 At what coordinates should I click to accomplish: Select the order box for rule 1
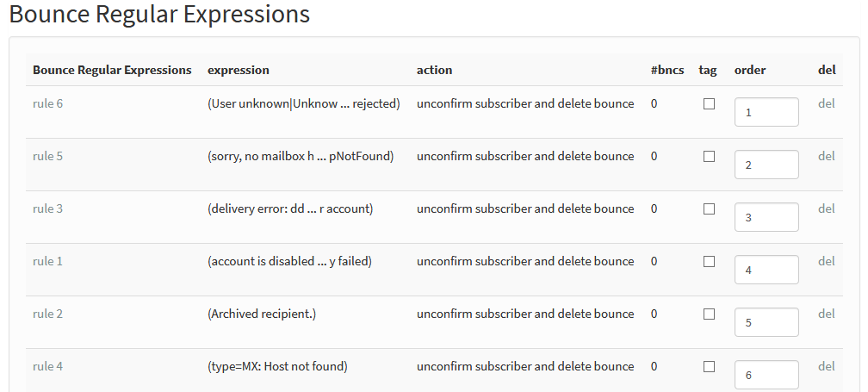pos(766,271)
